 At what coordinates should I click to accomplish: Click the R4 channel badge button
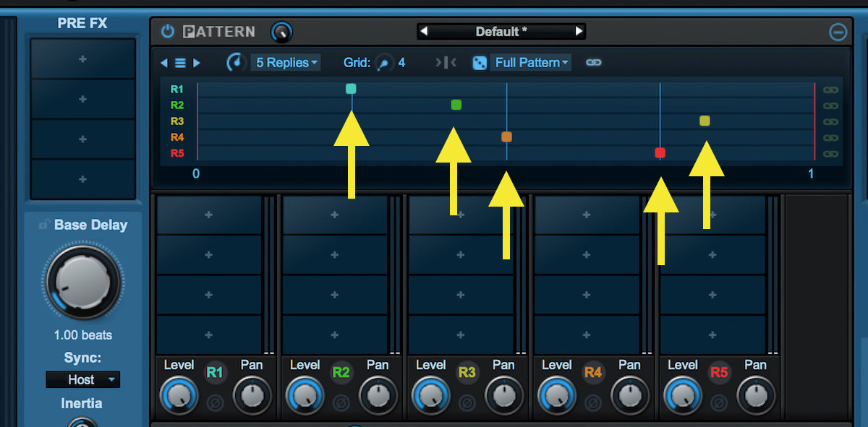(x=592, y=373)
